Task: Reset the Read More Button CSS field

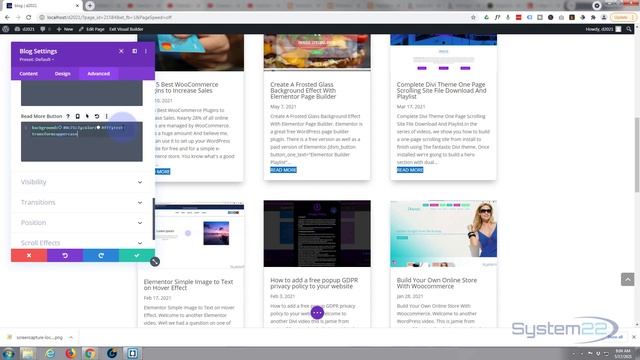Action: (x=97, y=116)
